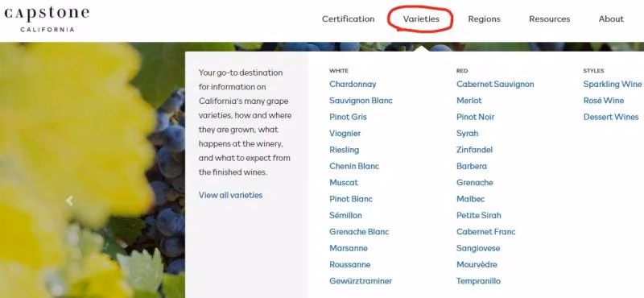Choose Cabernet Sauvignon from red list
The image size is (644, 298).
(495, 85)
